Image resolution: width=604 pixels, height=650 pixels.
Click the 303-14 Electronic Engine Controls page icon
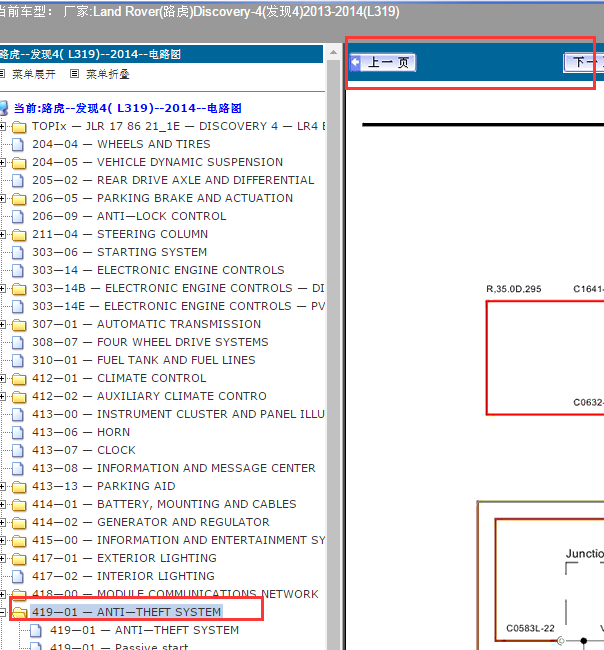(x=18, y=270)
